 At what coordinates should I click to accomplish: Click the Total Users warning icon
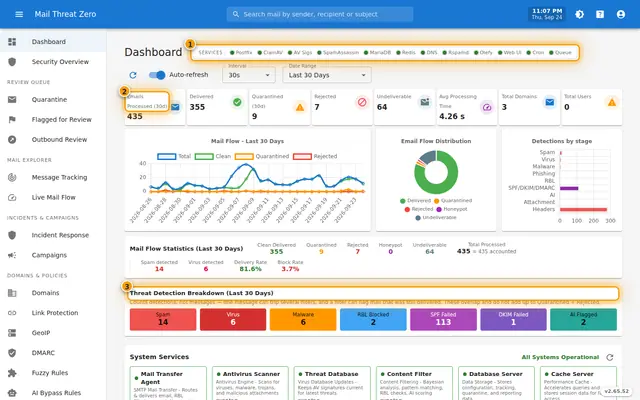coord(612,102)
